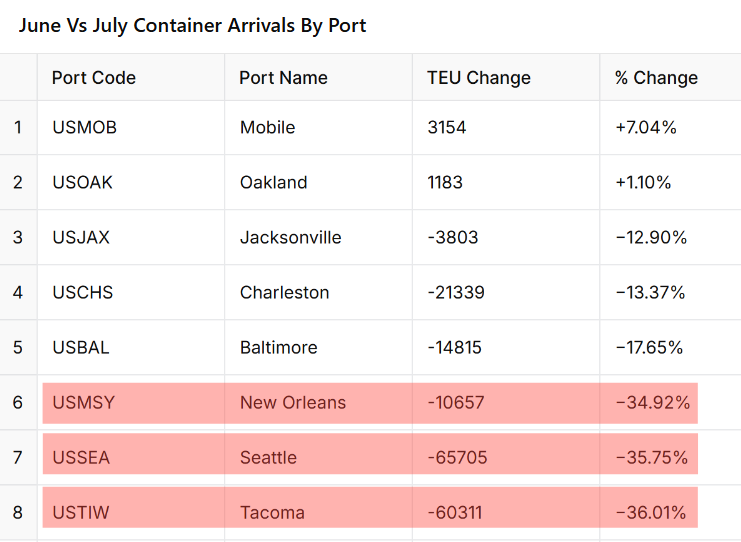Select row number 1
The width and height of the screenshot is (741, 542).
click(x=18, y=128)
